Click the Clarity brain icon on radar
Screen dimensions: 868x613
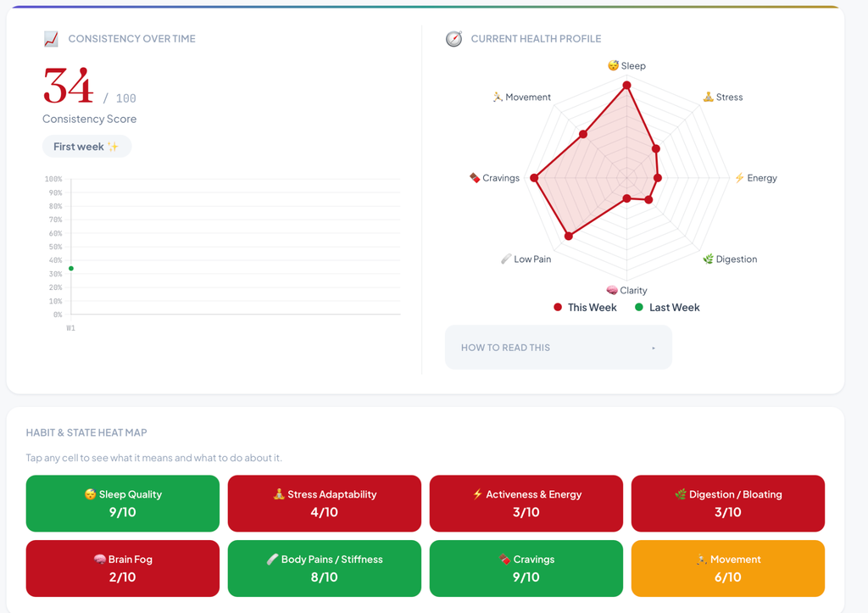(x=612, y=290)
